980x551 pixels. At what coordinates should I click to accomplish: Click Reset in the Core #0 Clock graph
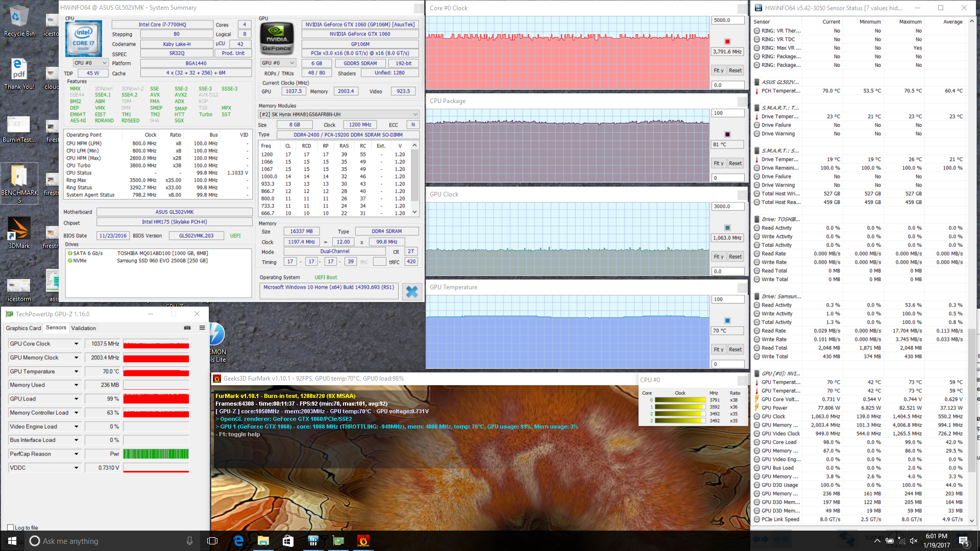click(x=735, y=70)
